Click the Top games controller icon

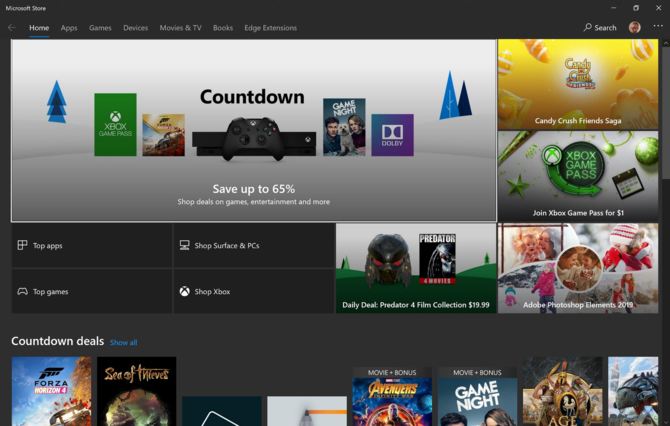(x=22, y=291)
